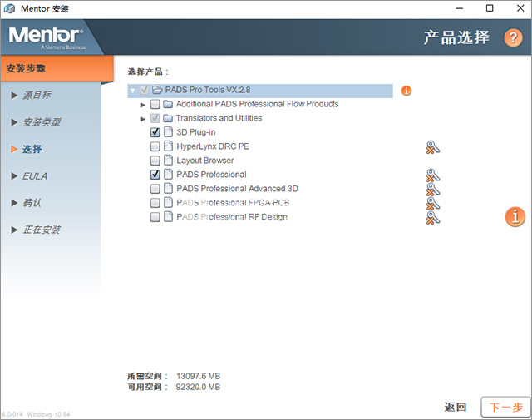The height and width of the screenshot is (420, 532).
Task: Click the PADS Professional Advanced 3D document icon
Action: (168, 189)
